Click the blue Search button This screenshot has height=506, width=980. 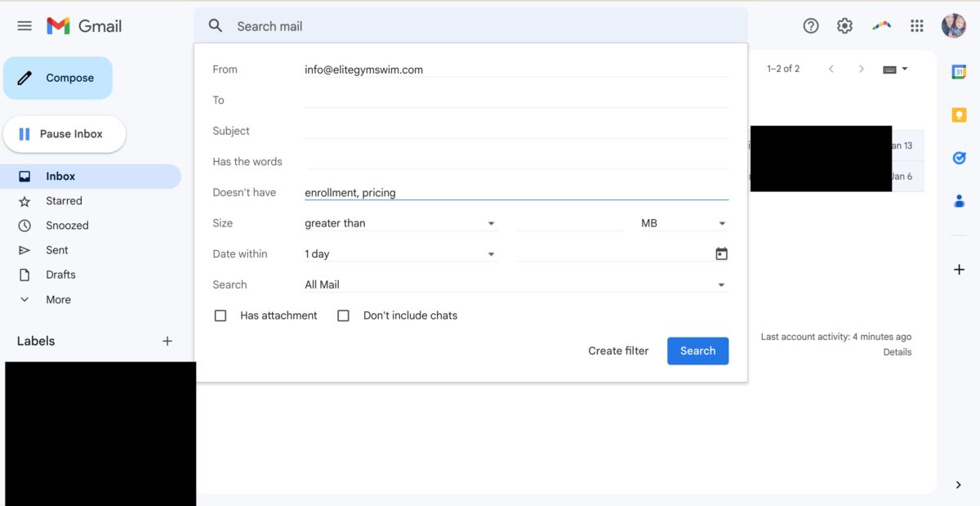pos(697,351)
